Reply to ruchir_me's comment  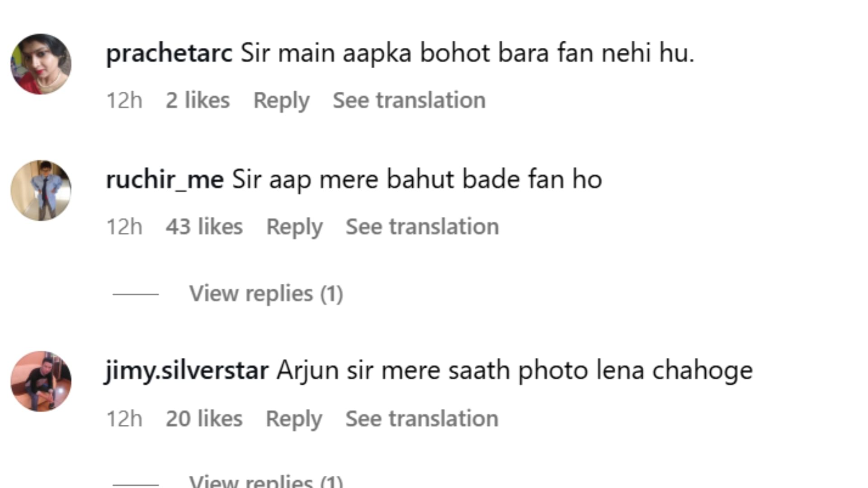click(x=294, y=227)
